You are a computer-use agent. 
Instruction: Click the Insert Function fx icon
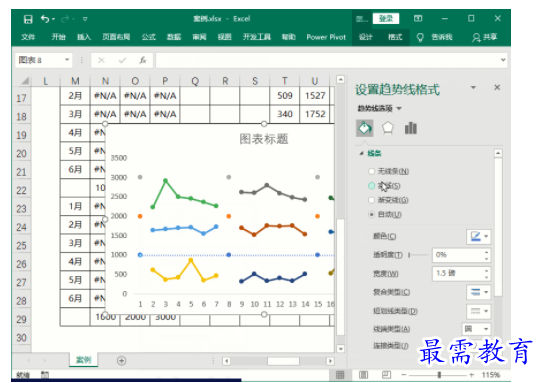(x=143, y=60)
